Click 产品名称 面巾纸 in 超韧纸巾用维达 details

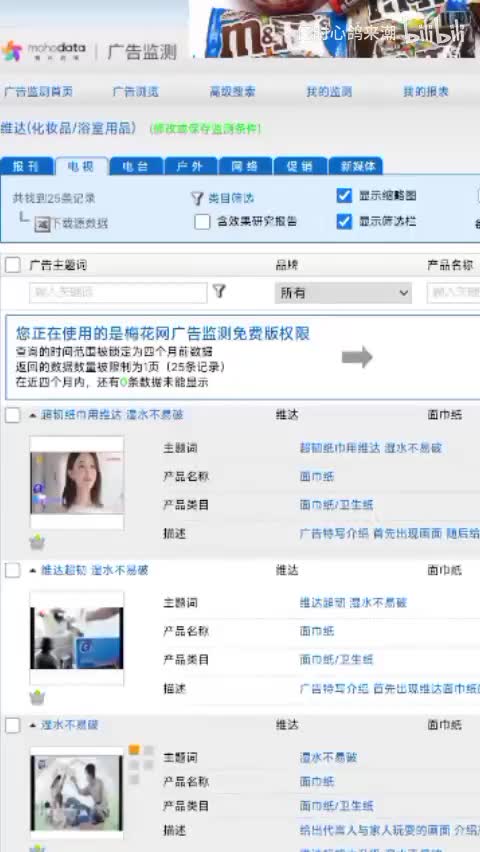(x=317, y=477)
